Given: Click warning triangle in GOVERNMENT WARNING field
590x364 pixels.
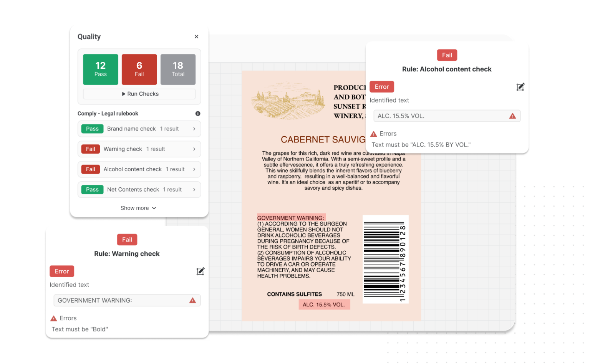Looking at the screenshot, I should 192,301.
